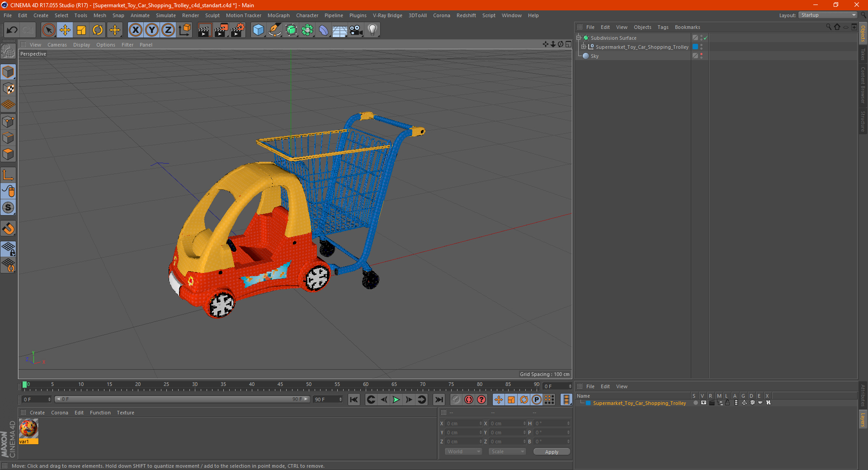Add a Cube primitive object
This screenshot has width=868, height=470.
pyautogui.click(x=258, y=30)
